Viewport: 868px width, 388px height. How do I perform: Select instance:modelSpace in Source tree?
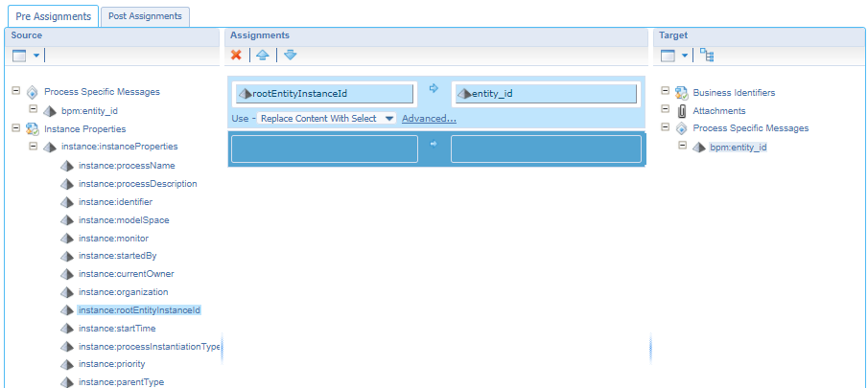[x=124, y=220]
